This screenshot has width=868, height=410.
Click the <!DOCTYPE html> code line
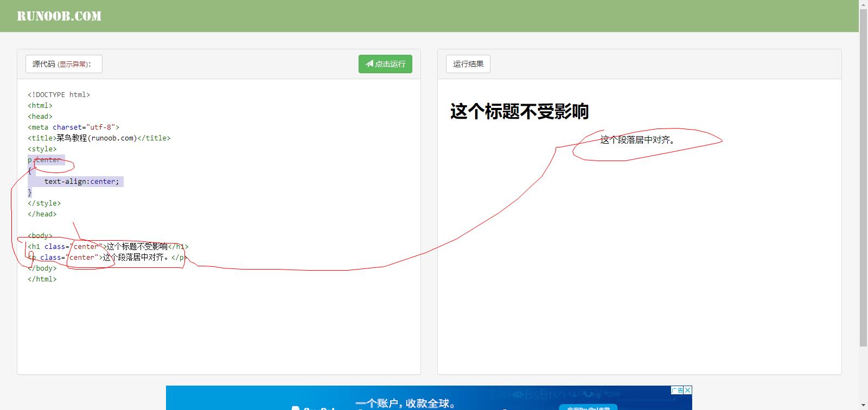click(59, 94)
